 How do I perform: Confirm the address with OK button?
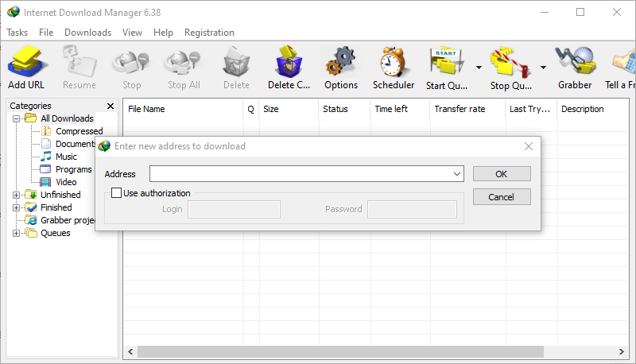point(502,174)
